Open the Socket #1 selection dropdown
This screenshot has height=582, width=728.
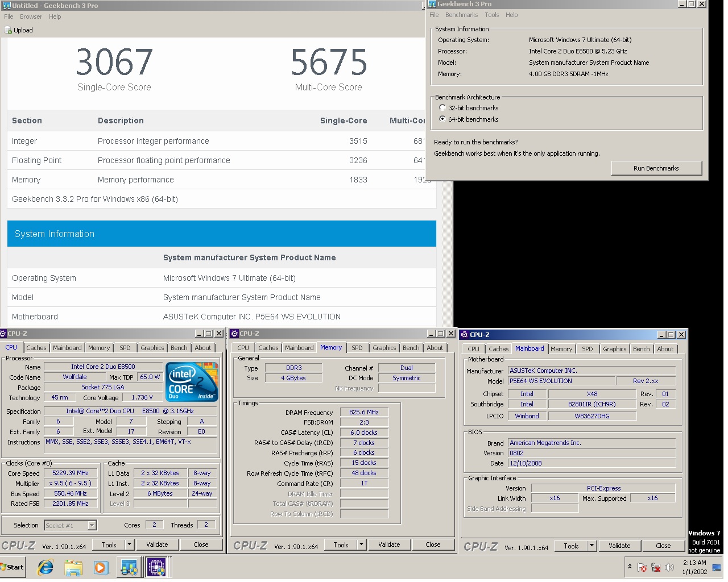pos(92,525)
